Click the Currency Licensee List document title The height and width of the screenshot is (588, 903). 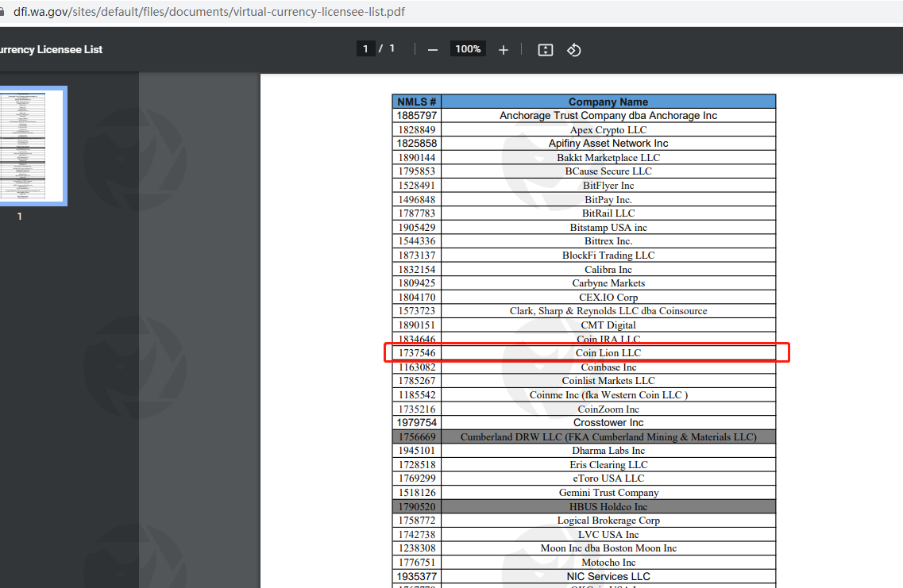click(x=51, y=50)
